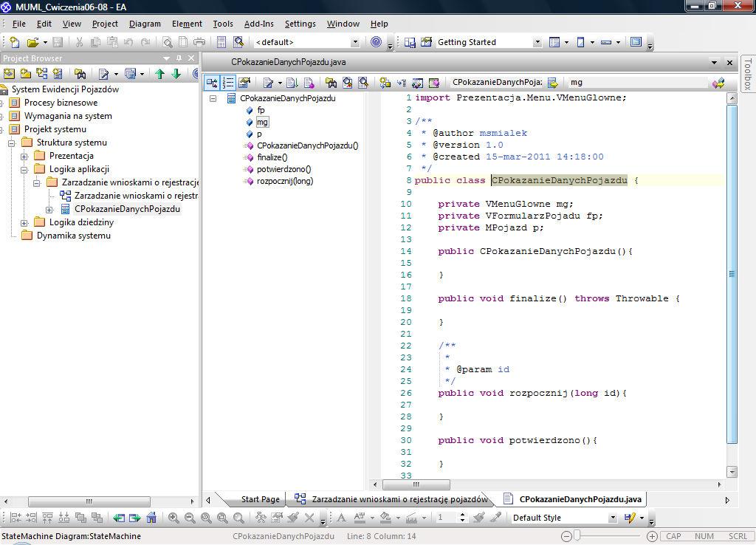Click the blue Help question mark icon
Image resolution: width=756 pixels, height=545 pixels.
pyautogui.click(x=376, y=42)
